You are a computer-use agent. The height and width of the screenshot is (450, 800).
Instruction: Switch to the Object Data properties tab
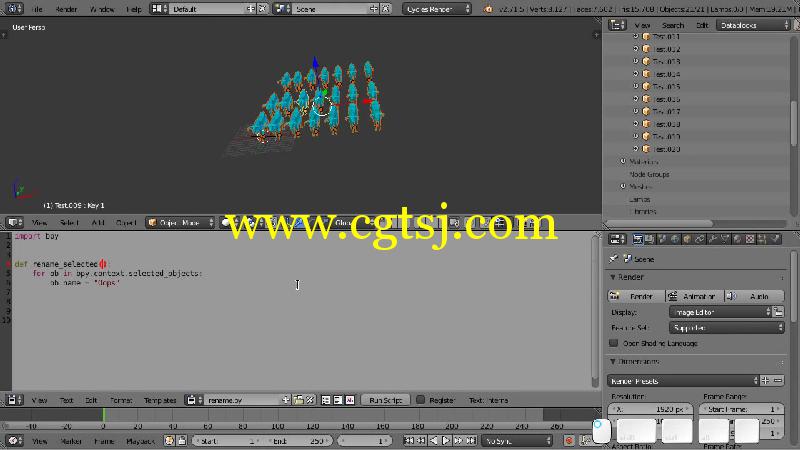point(724,239)
